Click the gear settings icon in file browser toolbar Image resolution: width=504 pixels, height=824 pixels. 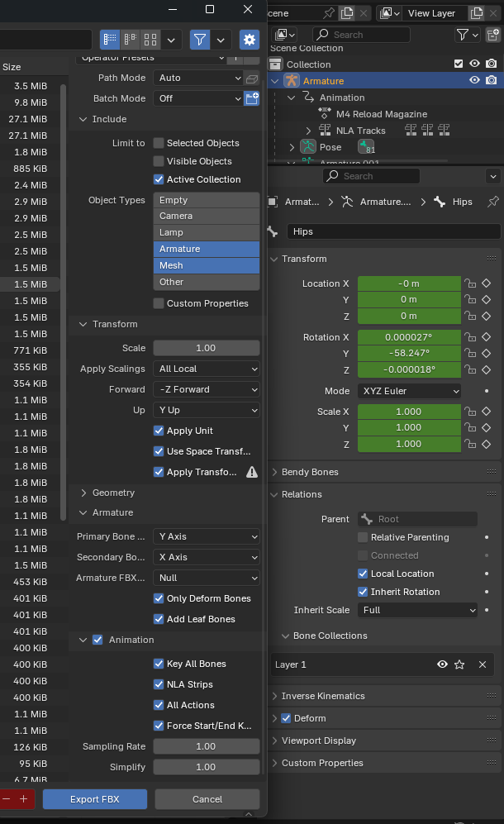pos(250,39)
